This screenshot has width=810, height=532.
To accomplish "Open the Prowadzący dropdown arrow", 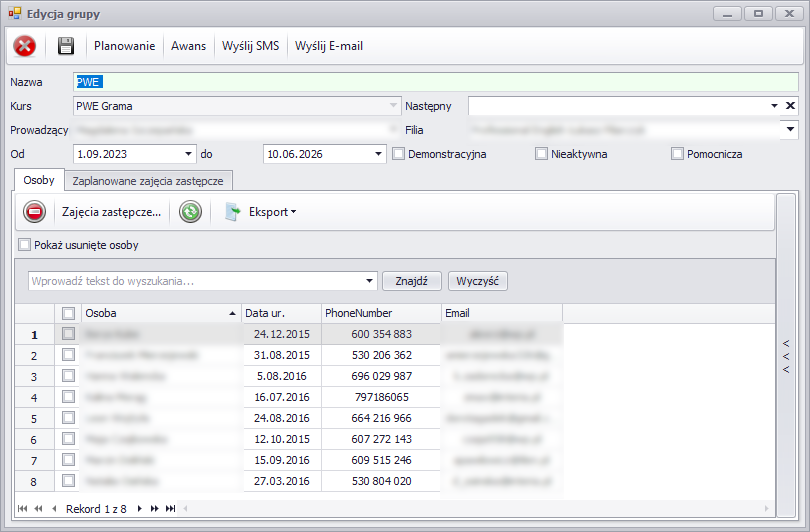I will tap(394, 130).
